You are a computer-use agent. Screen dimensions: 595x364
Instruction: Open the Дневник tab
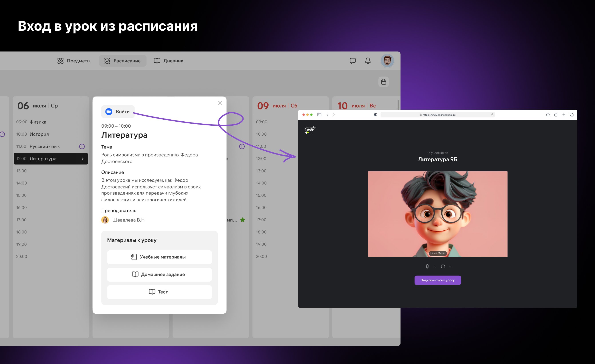point(169,61)
